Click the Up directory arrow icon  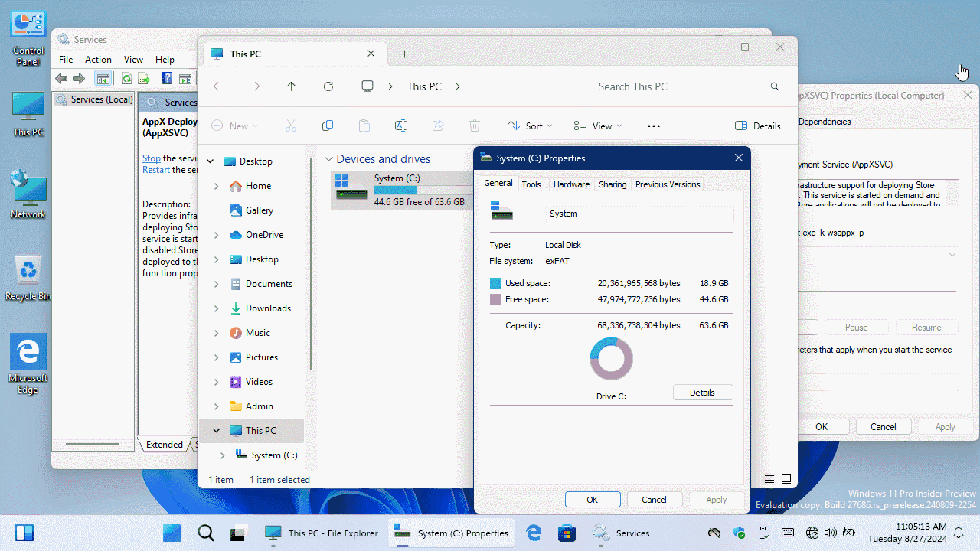click(x=291, y=86)
